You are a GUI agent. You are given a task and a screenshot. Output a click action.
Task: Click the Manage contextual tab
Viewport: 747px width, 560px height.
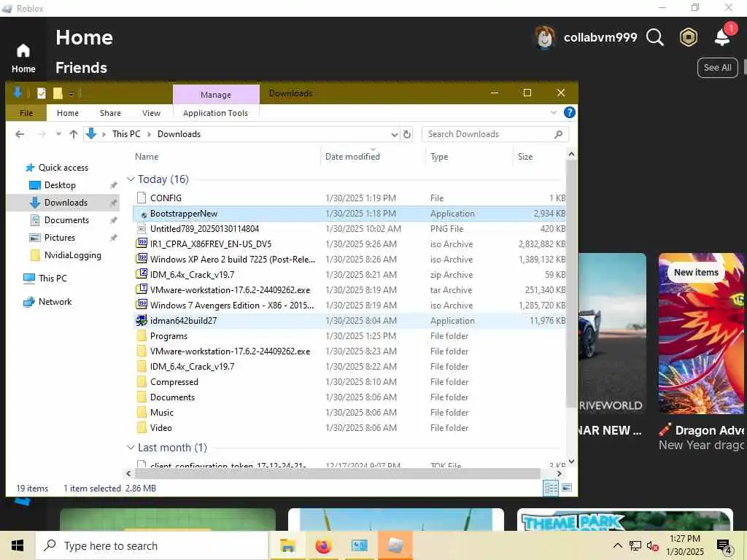[216, 94]
